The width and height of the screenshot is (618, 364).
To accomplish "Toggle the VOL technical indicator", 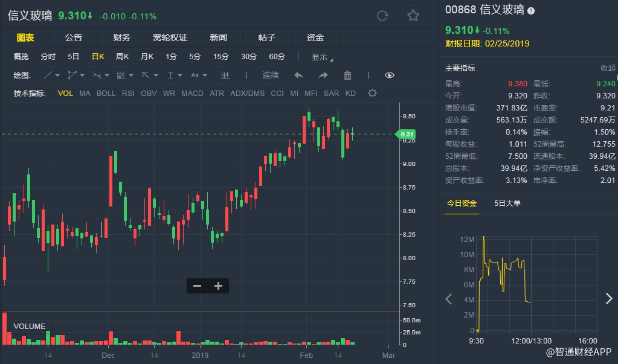I will (x=65, y=94).
